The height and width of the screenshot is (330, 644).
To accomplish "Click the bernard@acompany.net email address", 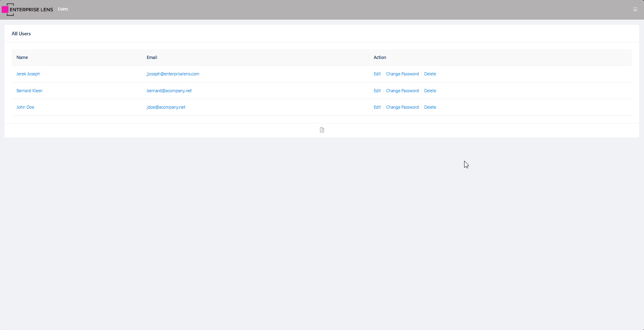I will [x=169, y=91].
